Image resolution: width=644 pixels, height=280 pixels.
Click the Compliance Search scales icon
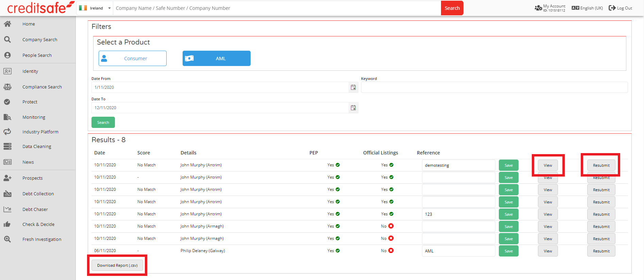click(x=7, y=87)
